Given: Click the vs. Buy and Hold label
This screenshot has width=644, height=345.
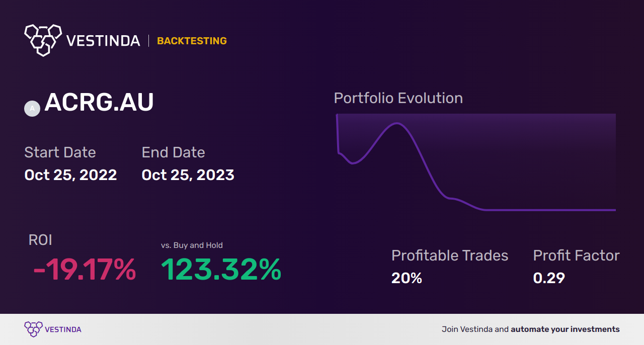Looking at the screenshot, I should tap(192, 245).
